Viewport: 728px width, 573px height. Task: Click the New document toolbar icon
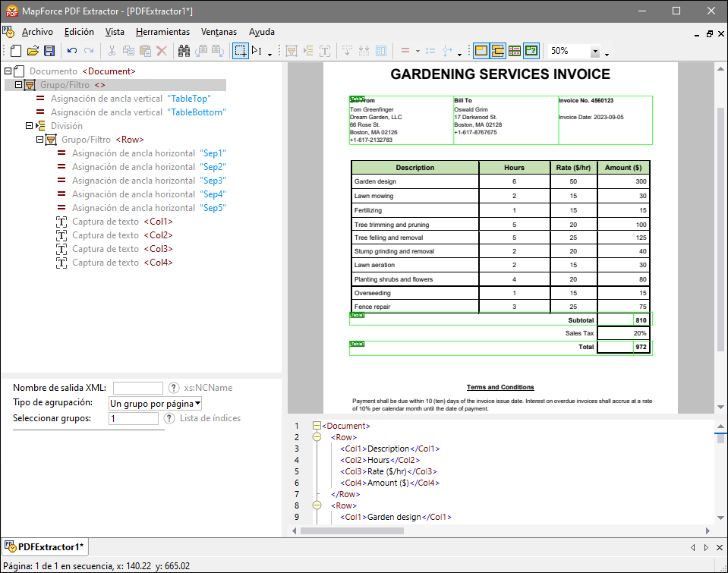click(17, 51)
